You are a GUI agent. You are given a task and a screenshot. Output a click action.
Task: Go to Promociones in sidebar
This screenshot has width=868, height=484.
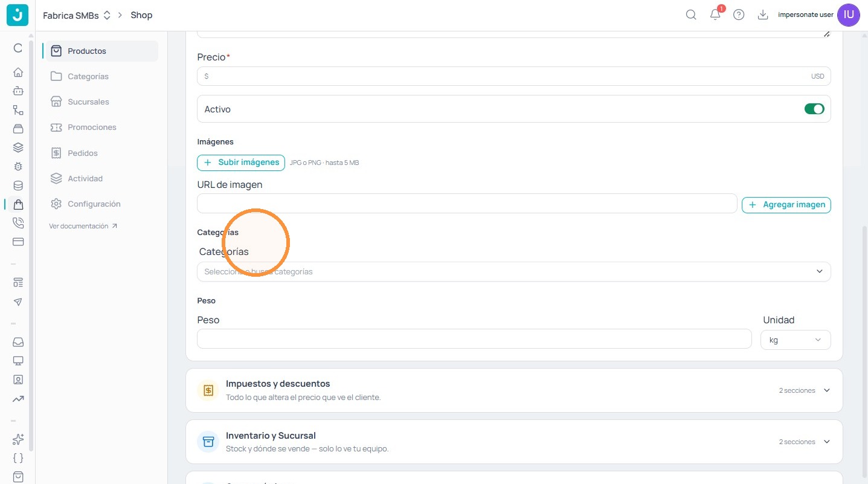[92, 127]
